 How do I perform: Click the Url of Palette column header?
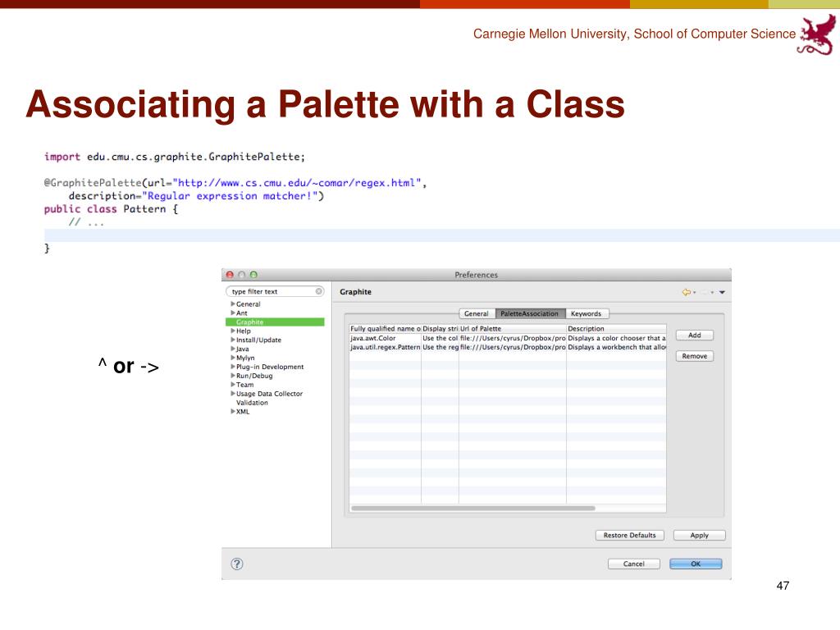tap(513, 328)
